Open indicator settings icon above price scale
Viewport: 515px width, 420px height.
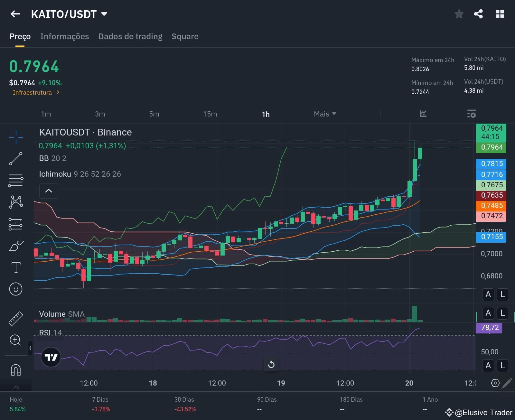pos(471,114)
